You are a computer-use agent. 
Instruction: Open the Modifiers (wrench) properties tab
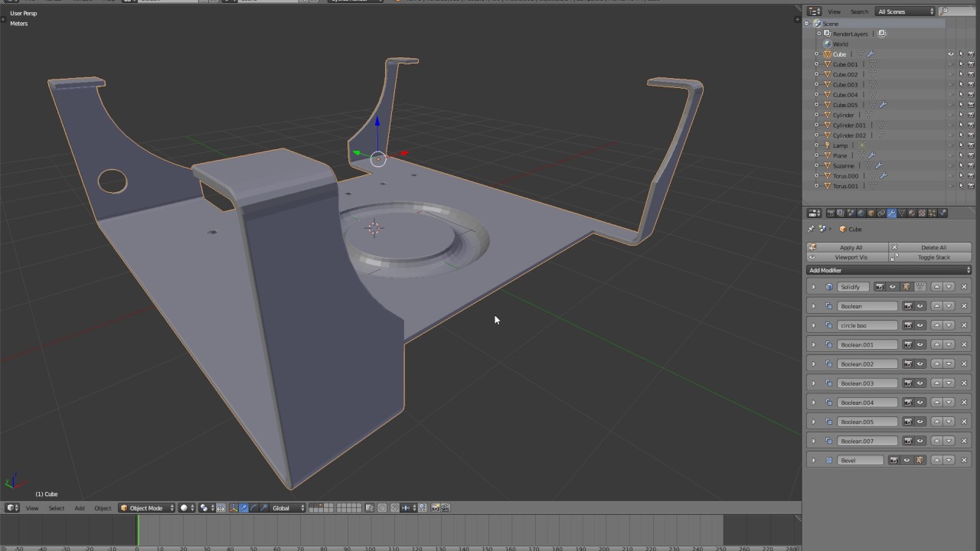(891, 214)
